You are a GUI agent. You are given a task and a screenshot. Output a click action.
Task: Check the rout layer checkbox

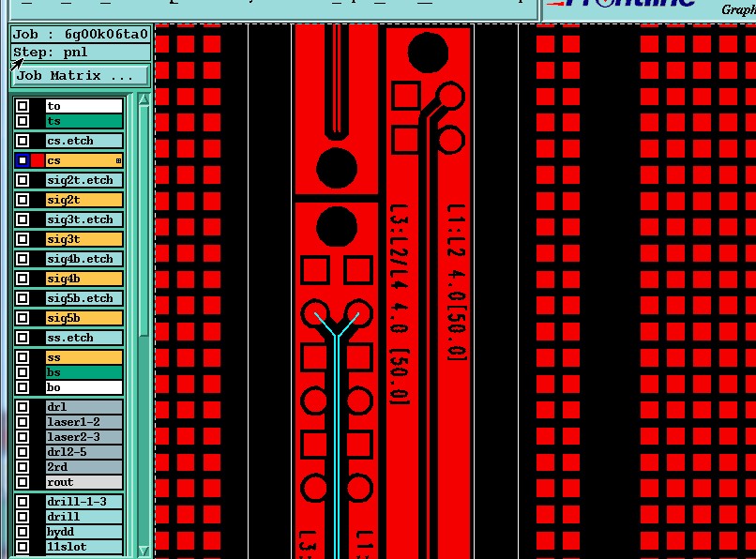pyautogui.click(x=23, y=482)
